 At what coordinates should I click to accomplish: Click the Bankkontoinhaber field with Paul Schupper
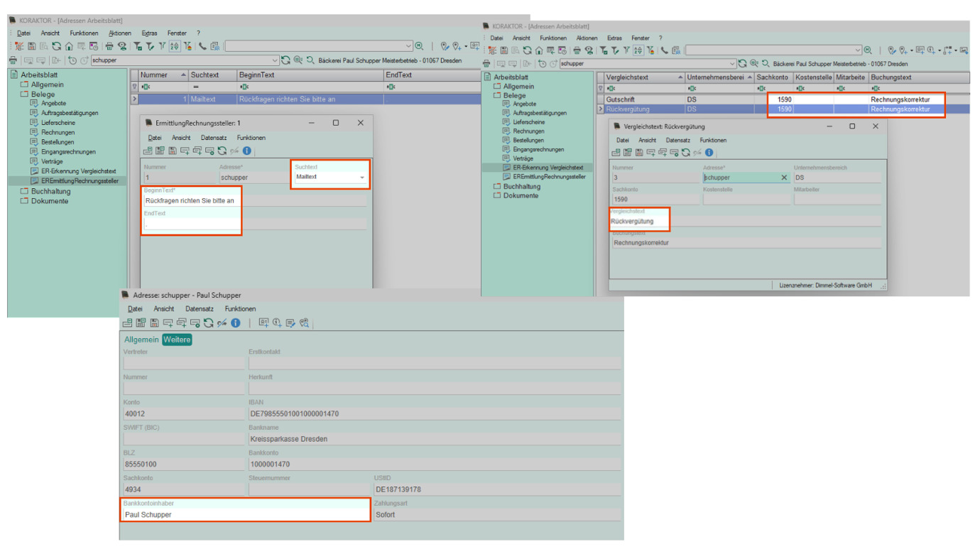[246, 514]
